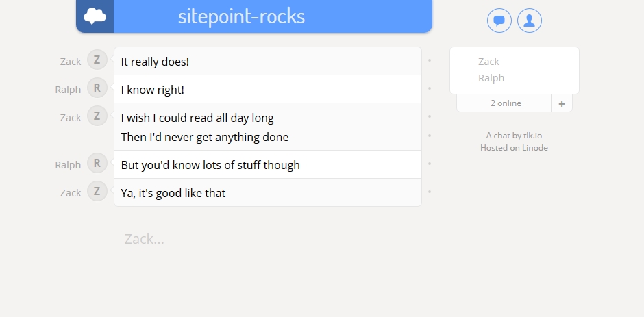Click Zack's avatar beside "It really does!"

[x=97, y=60]
